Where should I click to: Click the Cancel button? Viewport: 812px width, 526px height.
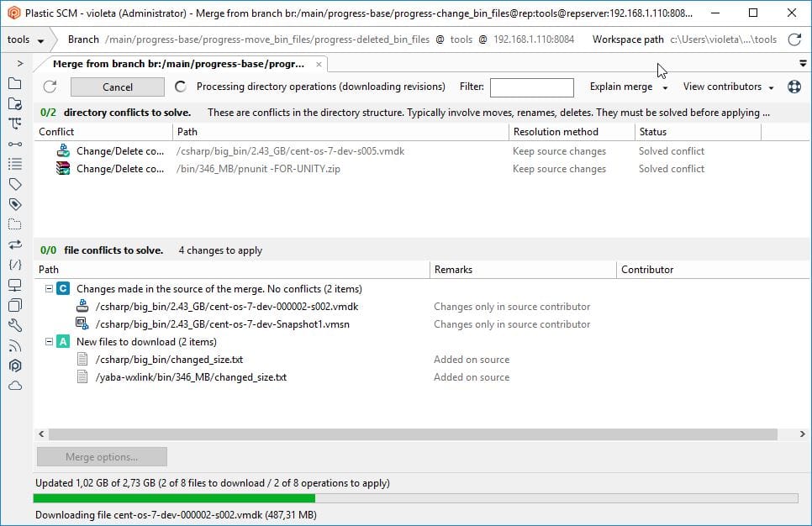pos(117,87)
